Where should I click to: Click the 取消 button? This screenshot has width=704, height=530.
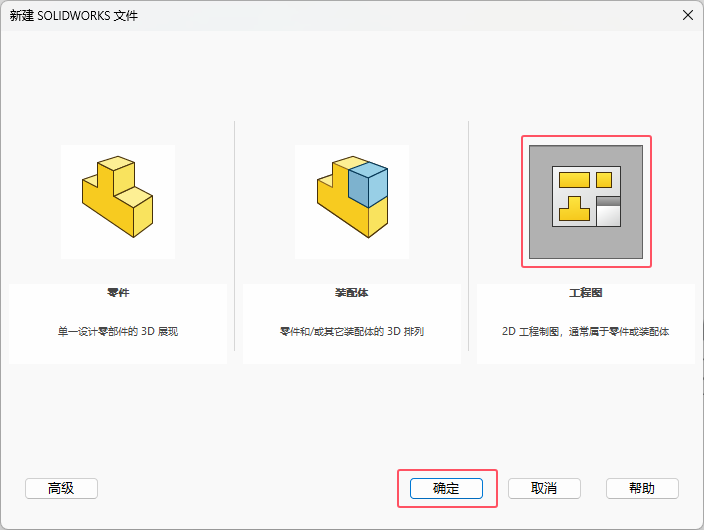click(544, 488)
